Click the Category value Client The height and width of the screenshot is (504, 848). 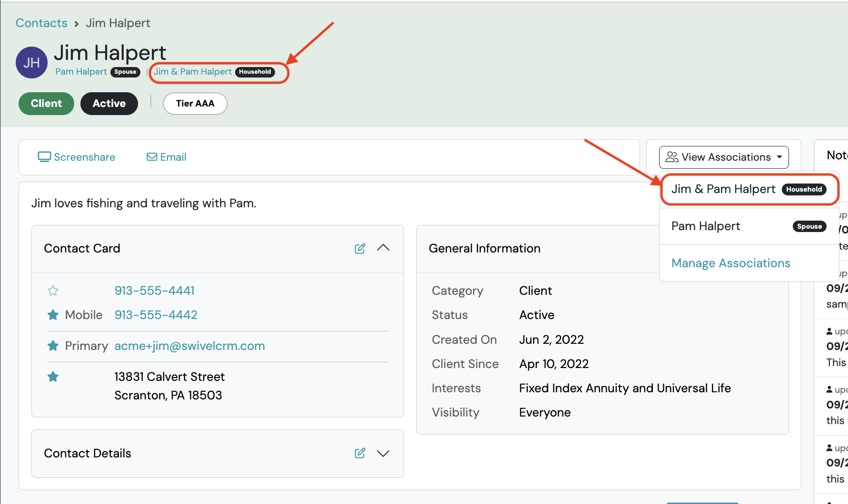(x=535, y=291)
